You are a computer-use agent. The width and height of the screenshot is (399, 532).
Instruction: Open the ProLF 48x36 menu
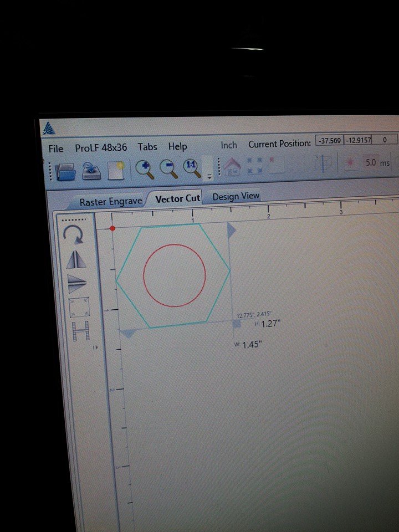click(101, 148)
